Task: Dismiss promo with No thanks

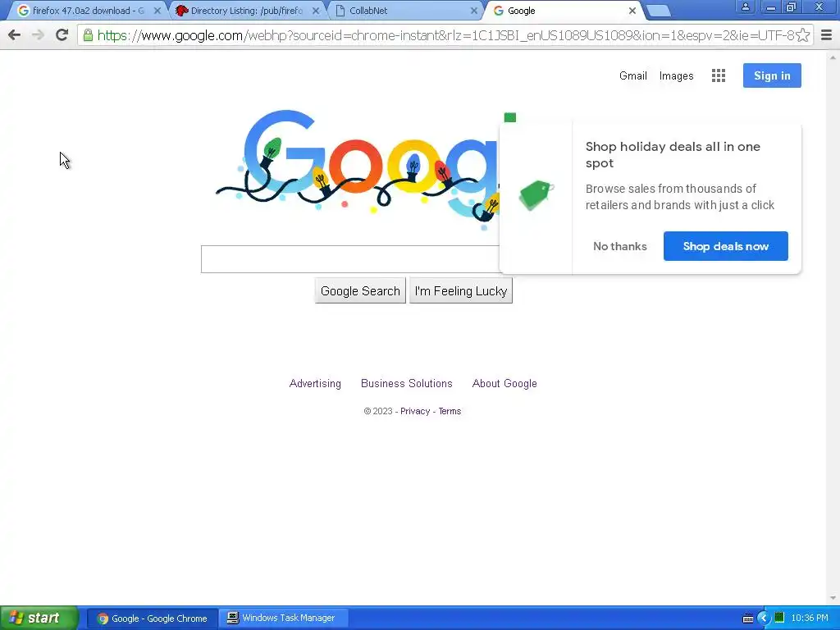Action: point(620,246)
